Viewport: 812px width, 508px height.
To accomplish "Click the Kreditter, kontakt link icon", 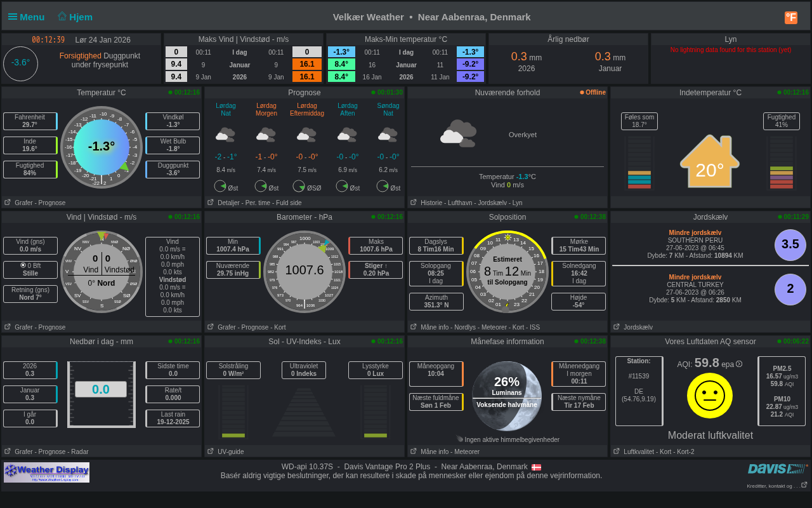I will pyautogui.click(x=804, y=485).
